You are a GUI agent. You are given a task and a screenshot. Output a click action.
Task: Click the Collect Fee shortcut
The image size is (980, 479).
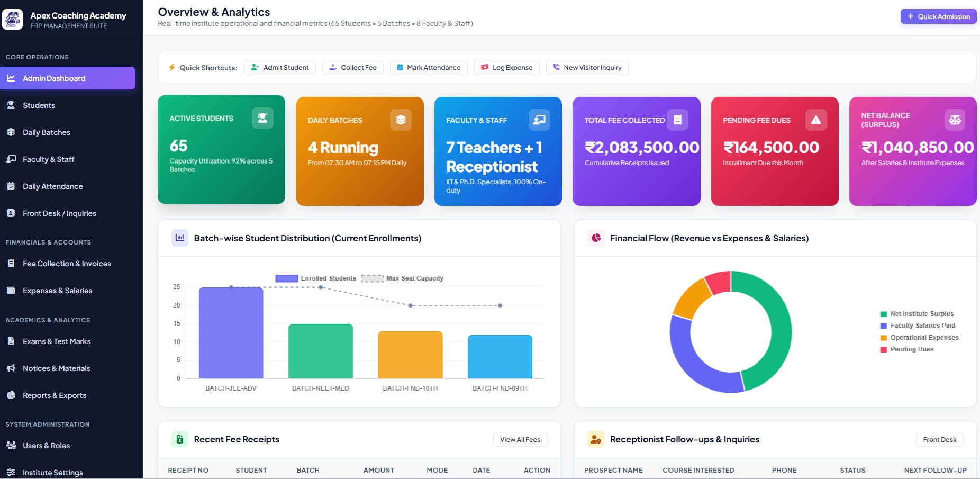pyautogui.click(x=353, y=68)
